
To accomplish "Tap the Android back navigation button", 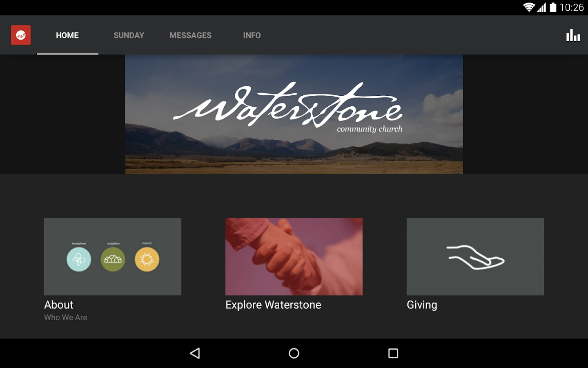I will pos(195,353).
